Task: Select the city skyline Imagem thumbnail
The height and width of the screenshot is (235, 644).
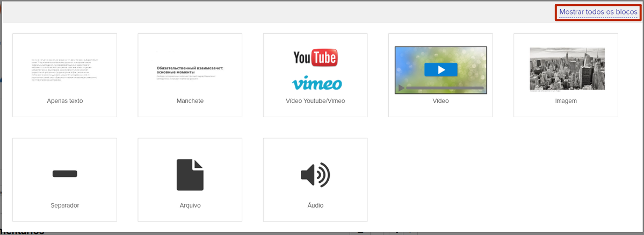Action: coord(567,68)
